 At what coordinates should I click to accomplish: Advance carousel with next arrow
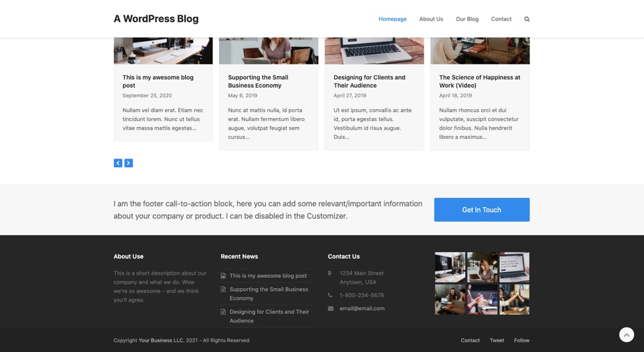[x=129, y=163]
